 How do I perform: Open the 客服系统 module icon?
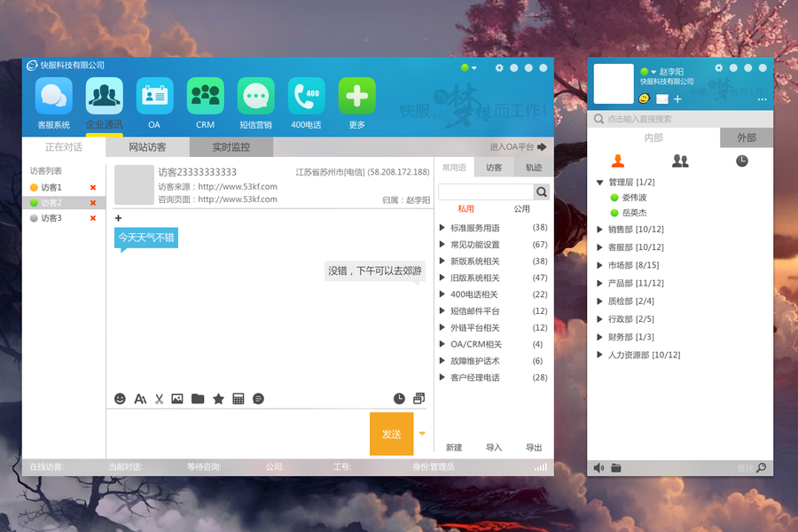pyautogui.click(x=53, y=96)
